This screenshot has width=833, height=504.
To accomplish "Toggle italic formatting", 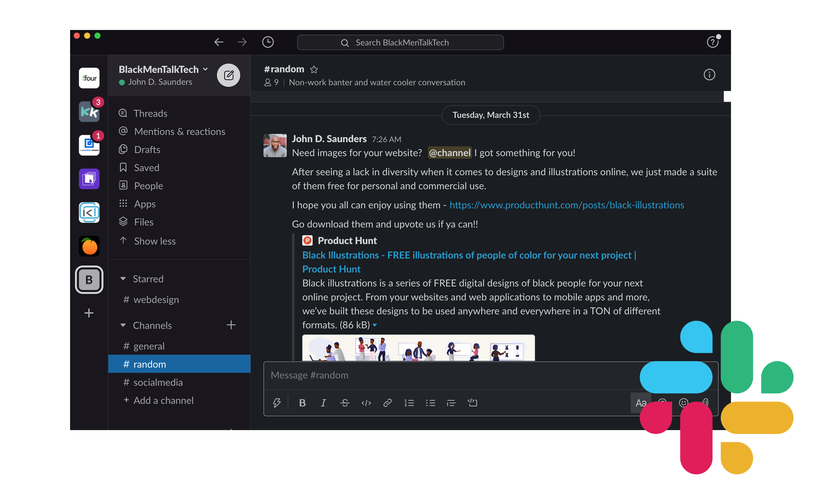I will (323, 403).
